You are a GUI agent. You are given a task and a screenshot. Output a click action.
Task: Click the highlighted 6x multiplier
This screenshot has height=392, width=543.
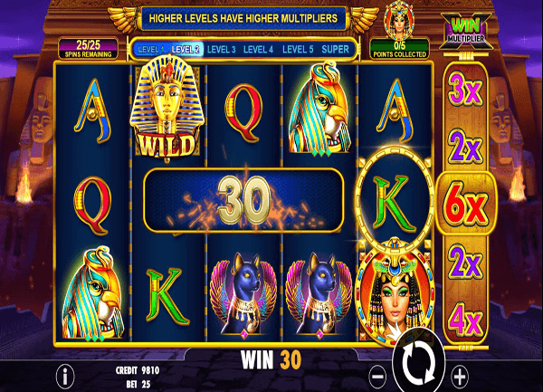(x=466, y=204)
